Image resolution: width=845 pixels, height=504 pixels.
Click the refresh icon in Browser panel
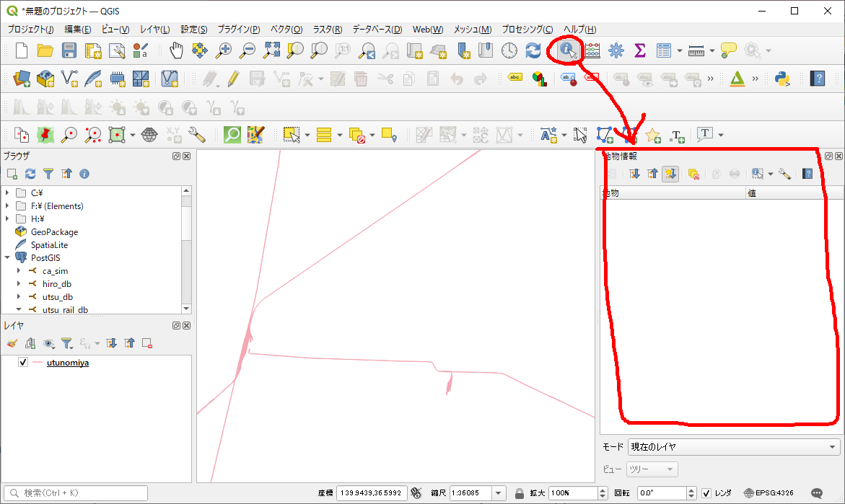coord(30,174)
